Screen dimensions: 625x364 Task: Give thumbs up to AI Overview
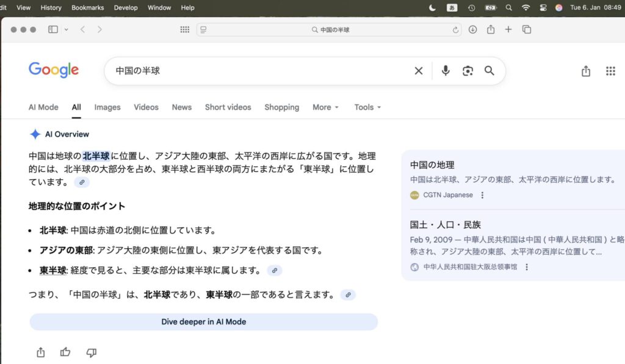point(65,352)
